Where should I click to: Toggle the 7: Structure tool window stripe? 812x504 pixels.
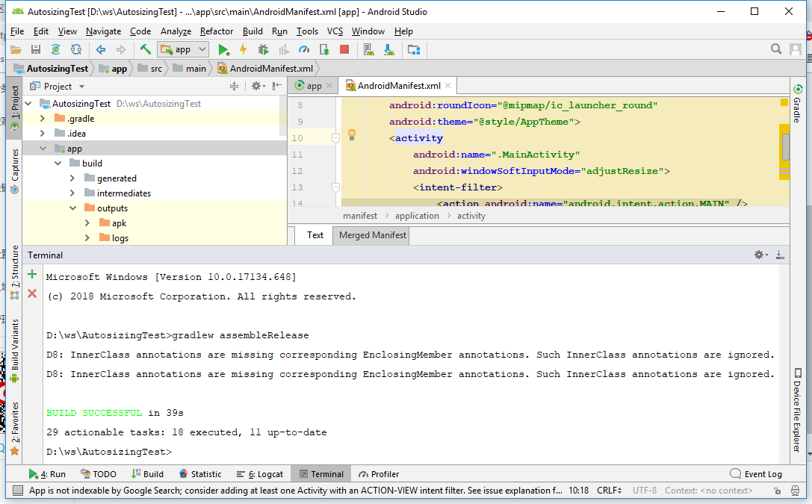tap(14, 272)
